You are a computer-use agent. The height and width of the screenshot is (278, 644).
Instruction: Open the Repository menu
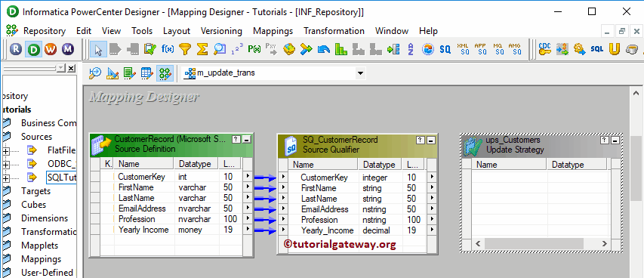[x=45, y=31]
